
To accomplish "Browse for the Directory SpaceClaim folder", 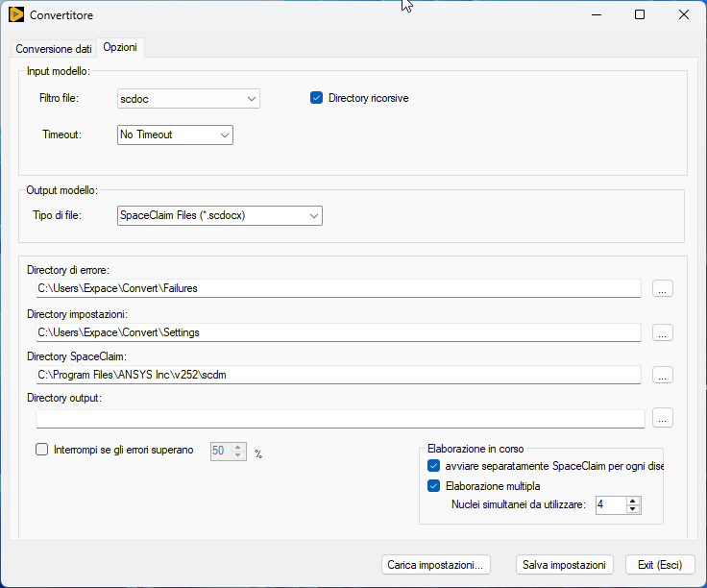I will [x=663, y=375].
